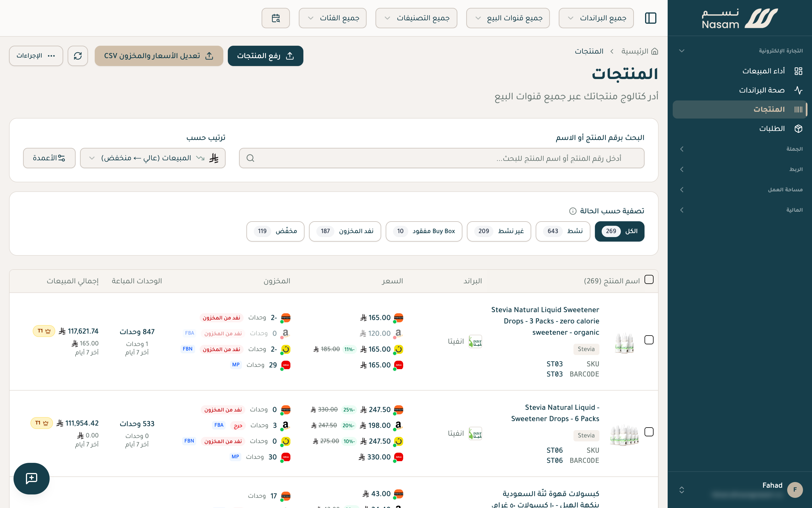The image size is (812, 508).
Task: Click the T1 crown badge for 111,954.42
Action: point(42,423)
